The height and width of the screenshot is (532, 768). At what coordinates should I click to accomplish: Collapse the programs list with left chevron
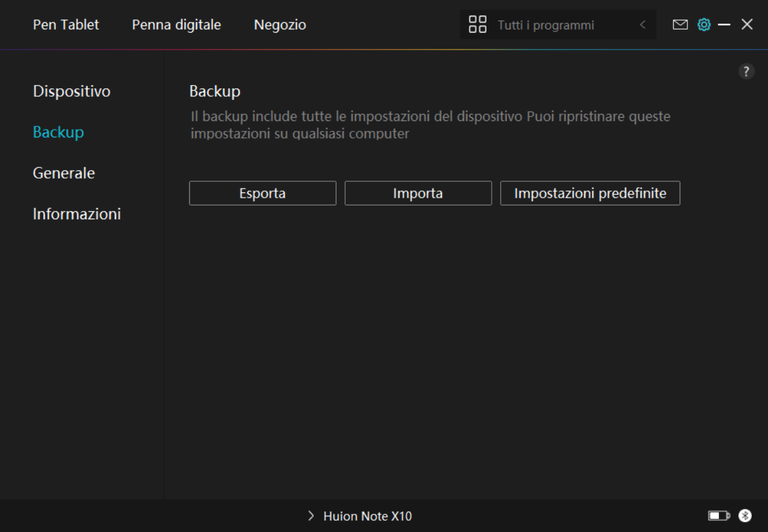pos(642,25)
